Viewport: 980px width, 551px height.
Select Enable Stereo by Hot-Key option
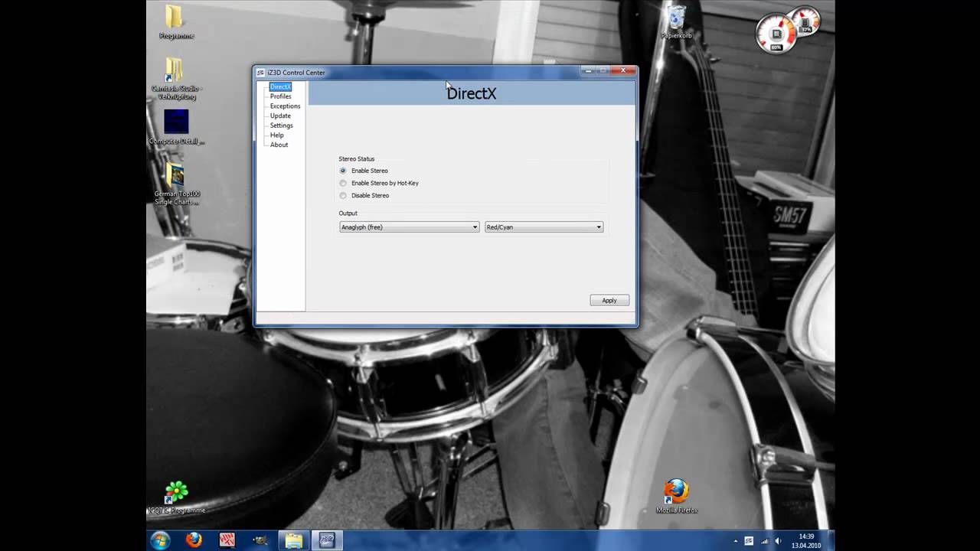coord(343,183)
